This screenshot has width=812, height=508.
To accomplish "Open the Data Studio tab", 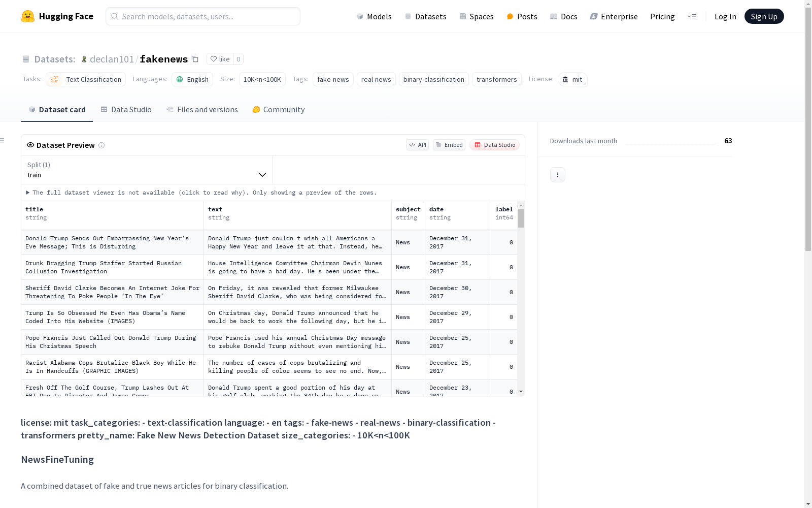I will tap(126, 109).
